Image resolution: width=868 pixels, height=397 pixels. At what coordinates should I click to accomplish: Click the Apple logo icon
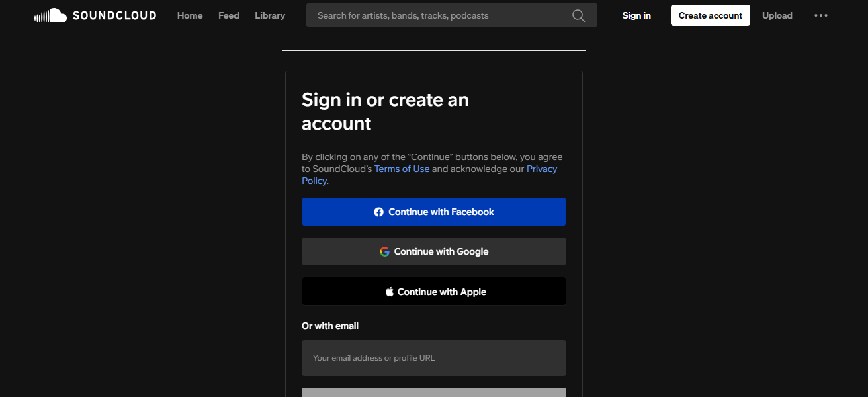click(390, 292)
